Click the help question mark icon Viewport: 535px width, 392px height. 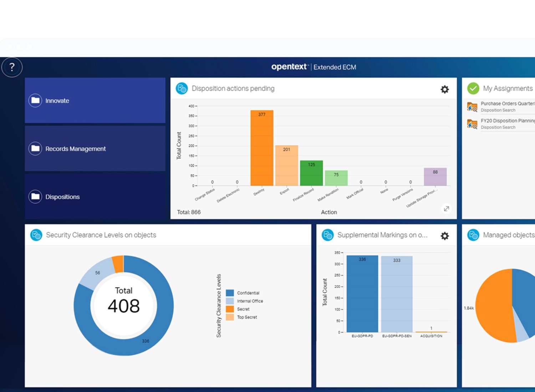point(12,67)
